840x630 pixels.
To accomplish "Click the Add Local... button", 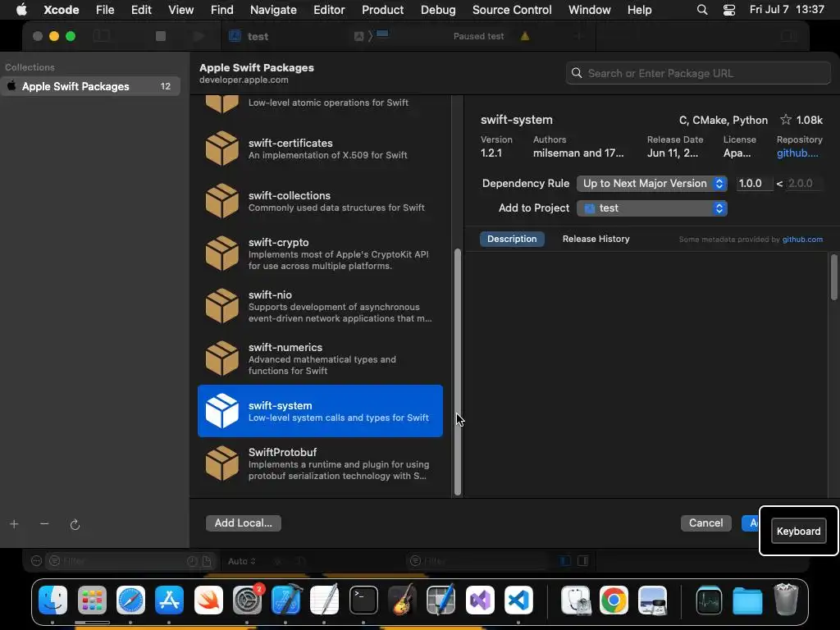I will coord(243,523).
